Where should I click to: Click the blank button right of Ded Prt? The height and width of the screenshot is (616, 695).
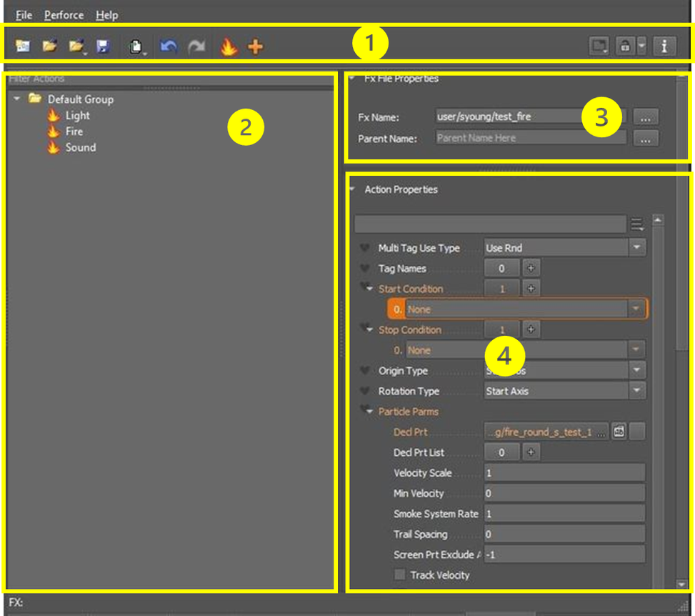(x=637, y=431)
